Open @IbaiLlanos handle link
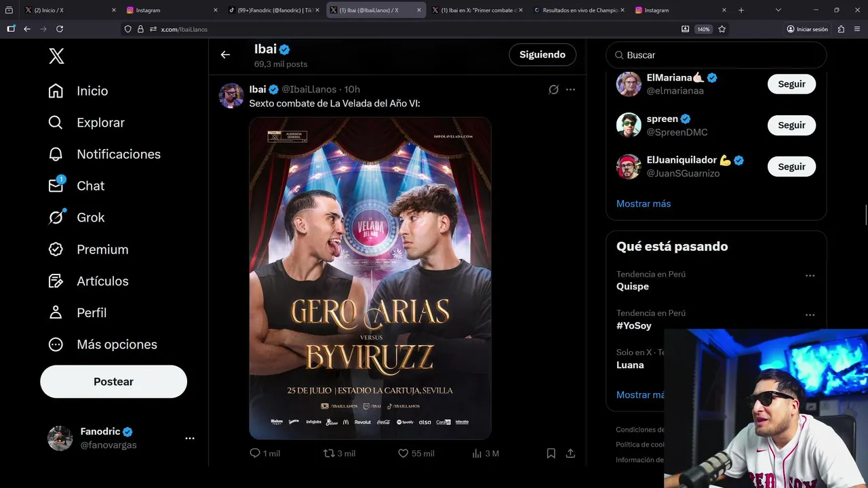Viewport: 868px width, 488px height. coord(309,89)
